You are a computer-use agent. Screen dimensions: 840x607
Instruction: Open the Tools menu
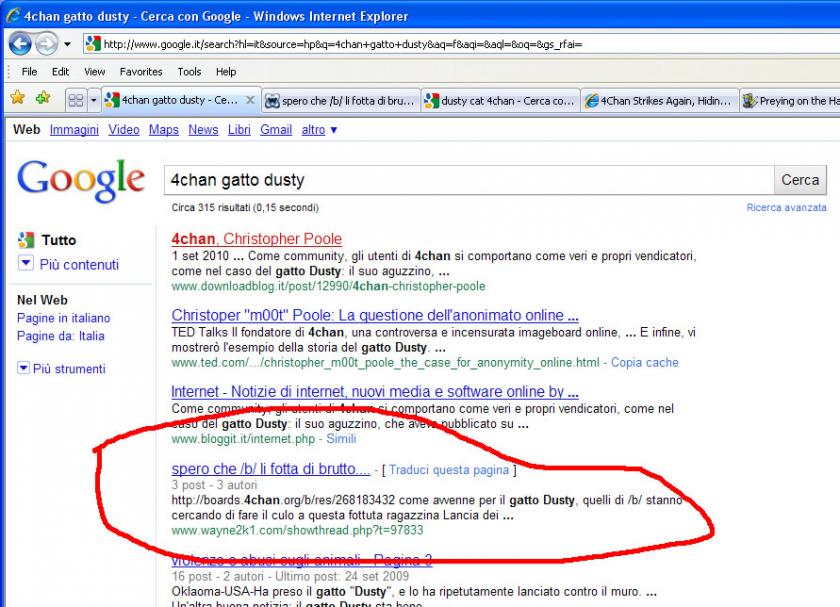[x=189, y=71]
